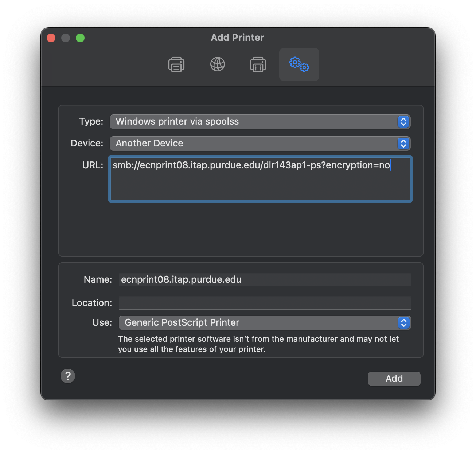Click the Advanced gears tab icon
Image resolution: width=476 pixels, height=454 pixels.
tap(299, 64)
